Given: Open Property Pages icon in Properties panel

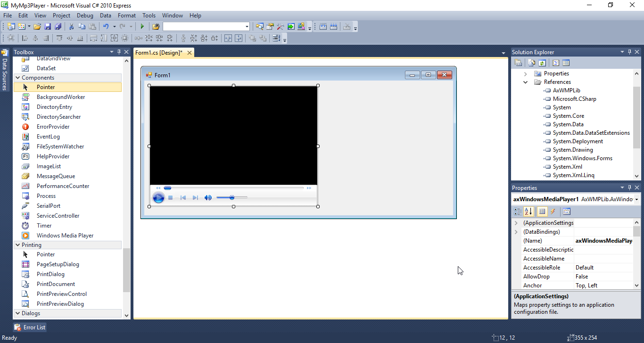Looking at the screenshot, I should [x=567, y=212].
